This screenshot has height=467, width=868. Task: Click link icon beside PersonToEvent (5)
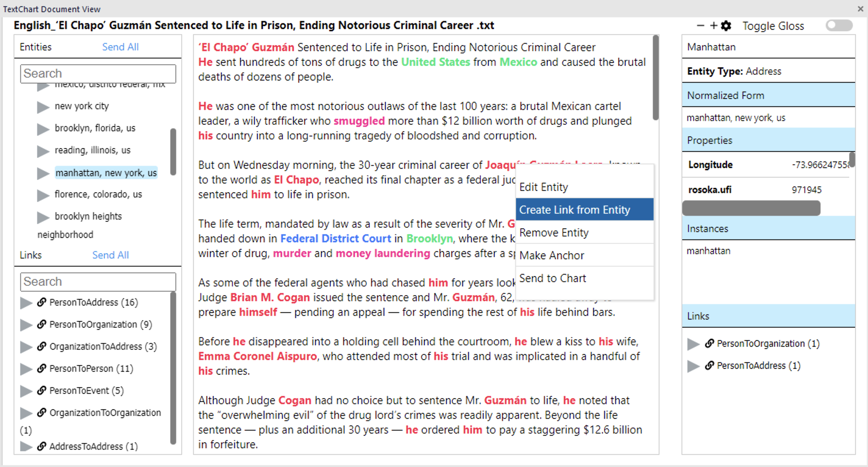(42, 391)
